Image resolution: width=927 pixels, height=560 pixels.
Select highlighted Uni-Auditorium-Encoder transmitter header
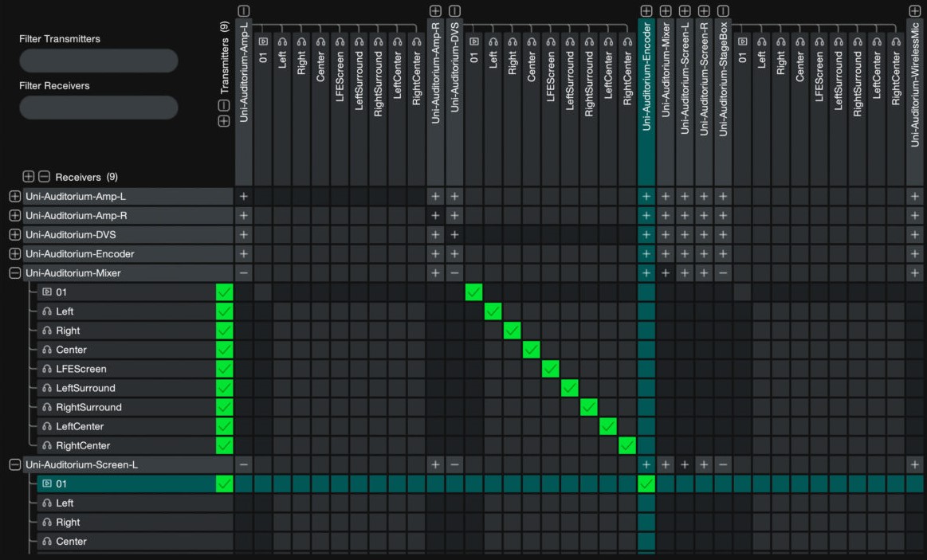tap(646, 102)
